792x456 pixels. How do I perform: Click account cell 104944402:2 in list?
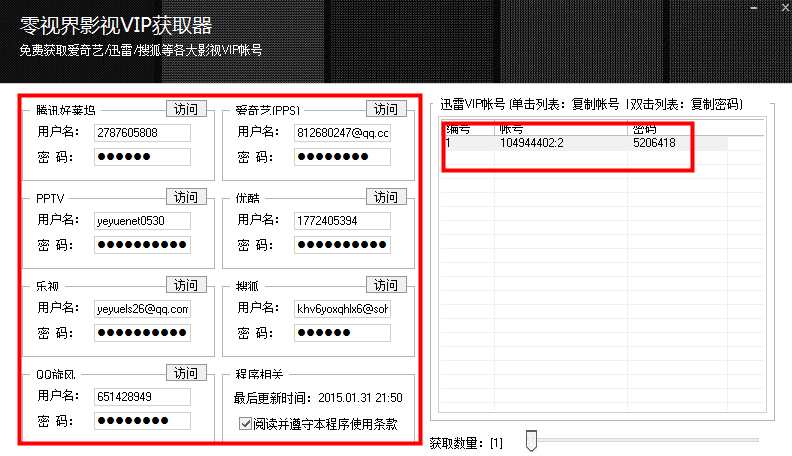coord(531,143)
